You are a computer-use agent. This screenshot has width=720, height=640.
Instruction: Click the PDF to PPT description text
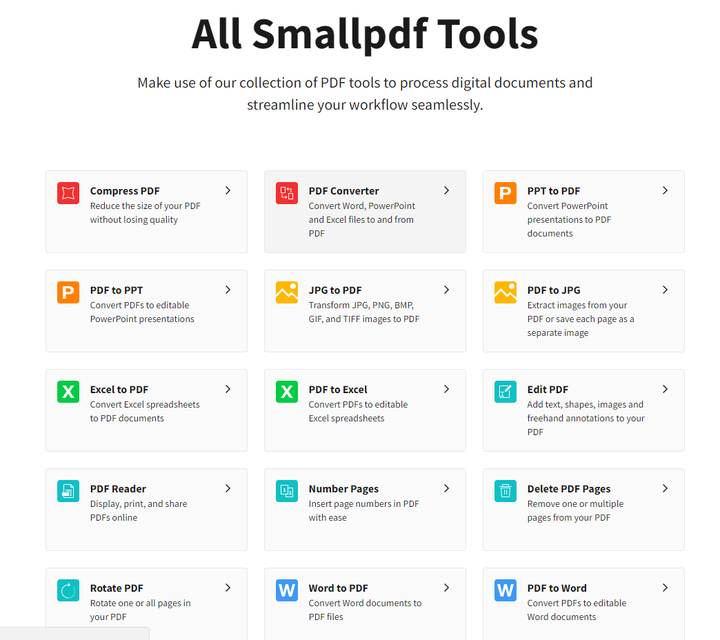point(142,312)
